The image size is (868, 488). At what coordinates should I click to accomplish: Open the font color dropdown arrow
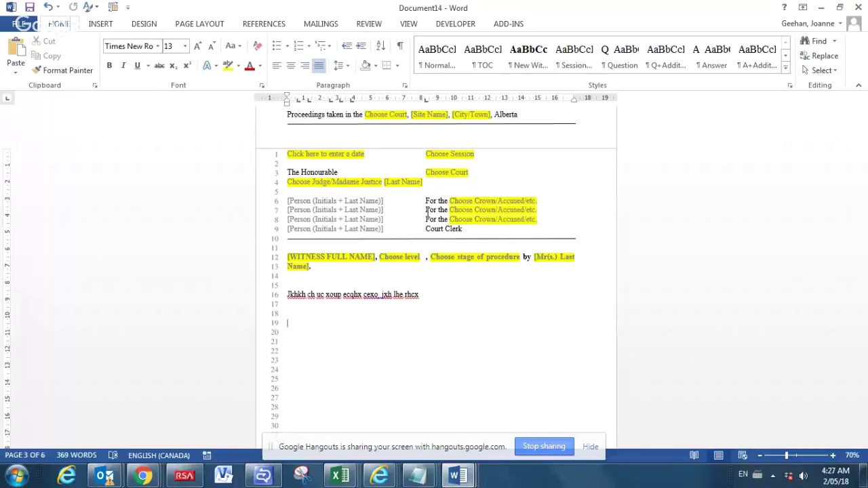tap(260, 66)
